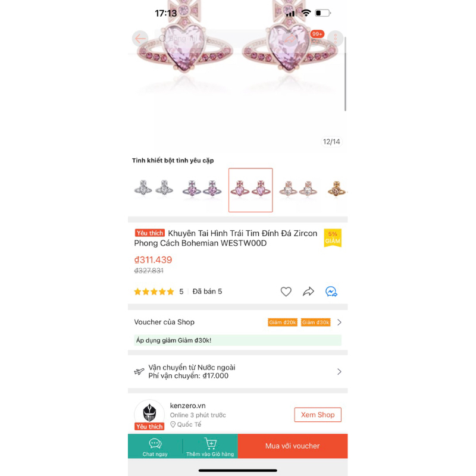Click the Giảm đ20k voucher tag
This screenshot has height=476, width=476.
pyautogui.click(x=283, y=322)
